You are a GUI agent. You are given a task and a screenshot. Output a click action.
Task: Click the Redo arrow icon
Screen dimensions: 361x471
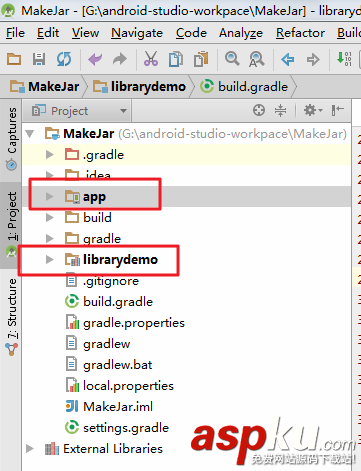[120, 59]
